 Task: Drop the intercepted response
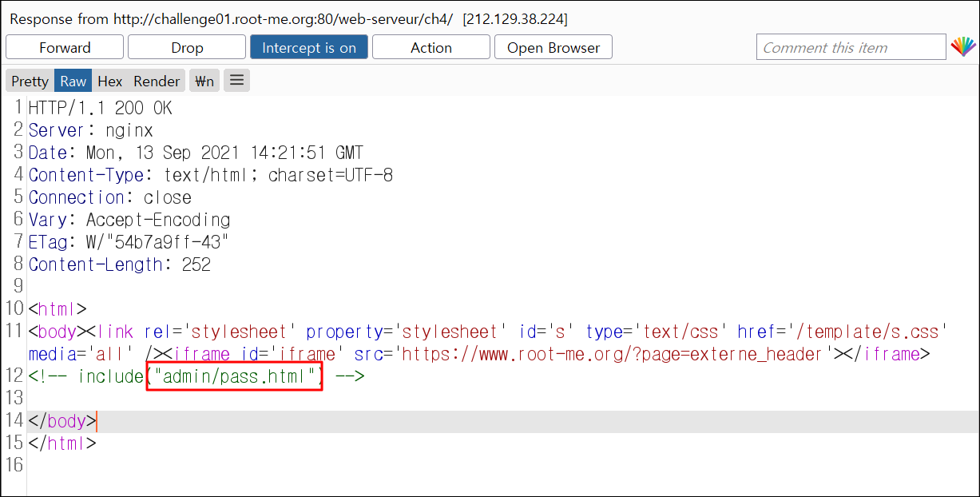pos(187,47)
